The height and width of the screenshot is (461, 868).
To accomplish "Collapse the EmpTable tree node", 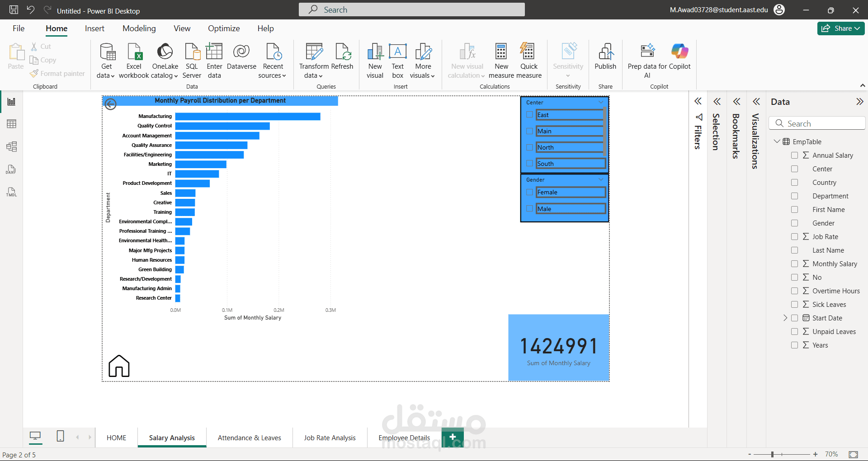I will tap(777, 141).
